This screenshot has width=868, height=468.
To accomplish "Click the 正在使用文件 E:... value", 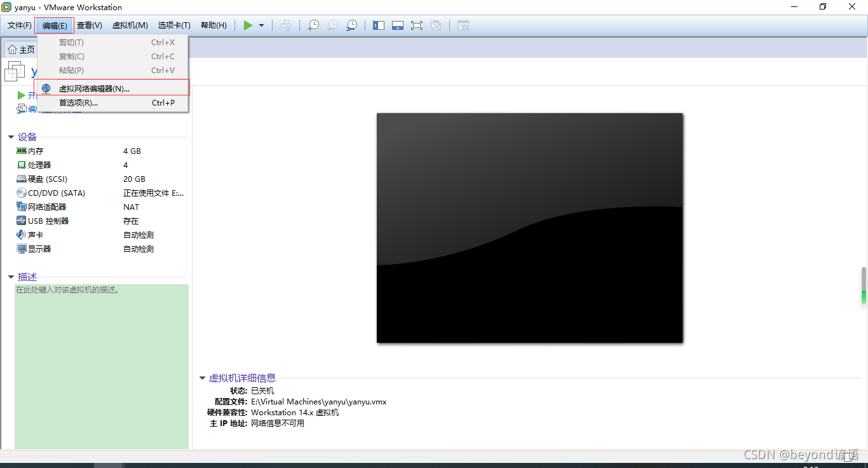I will (153, 193).
